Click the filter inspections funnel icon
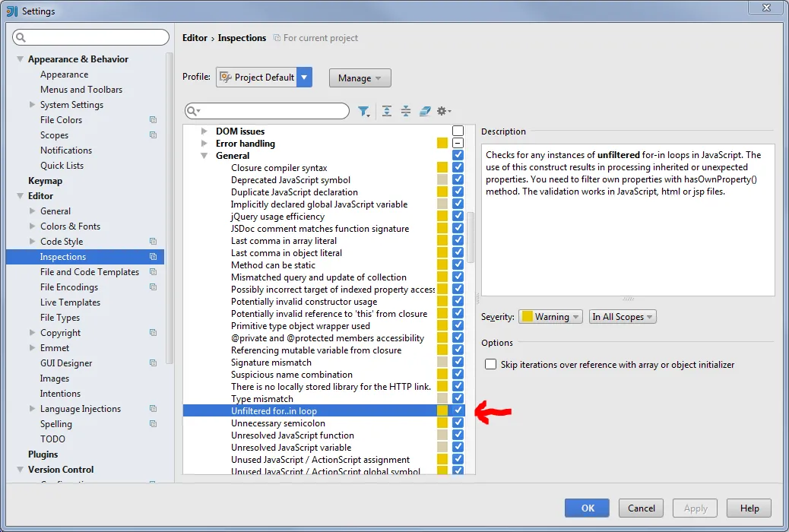The height and width of the screenshot is (532, 789). click(x=363, y=111)
